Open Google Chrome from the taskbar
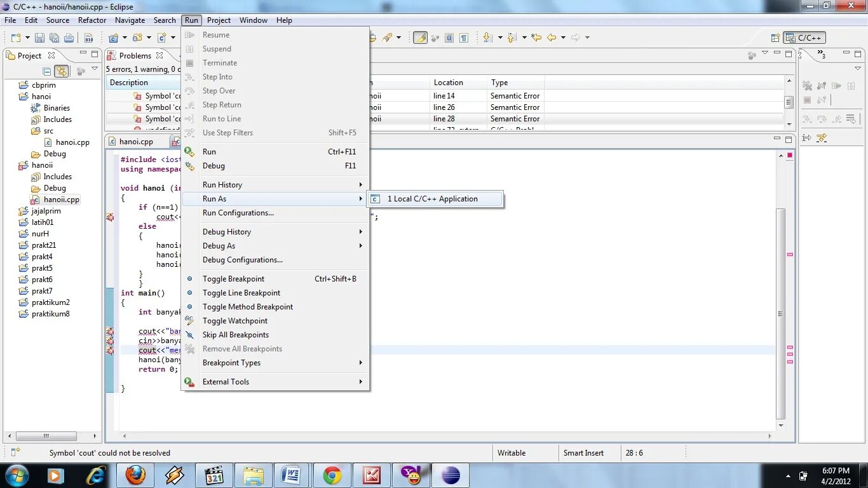Image resolution: width=868 pixels, height=488 pixels. [x=332, y=475]
